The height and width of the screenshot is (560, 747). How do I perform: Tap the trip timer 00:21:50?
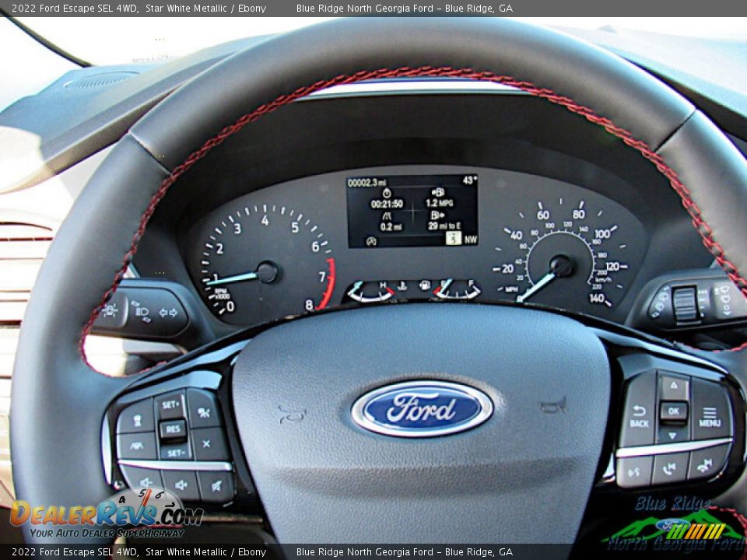(387, 204)
